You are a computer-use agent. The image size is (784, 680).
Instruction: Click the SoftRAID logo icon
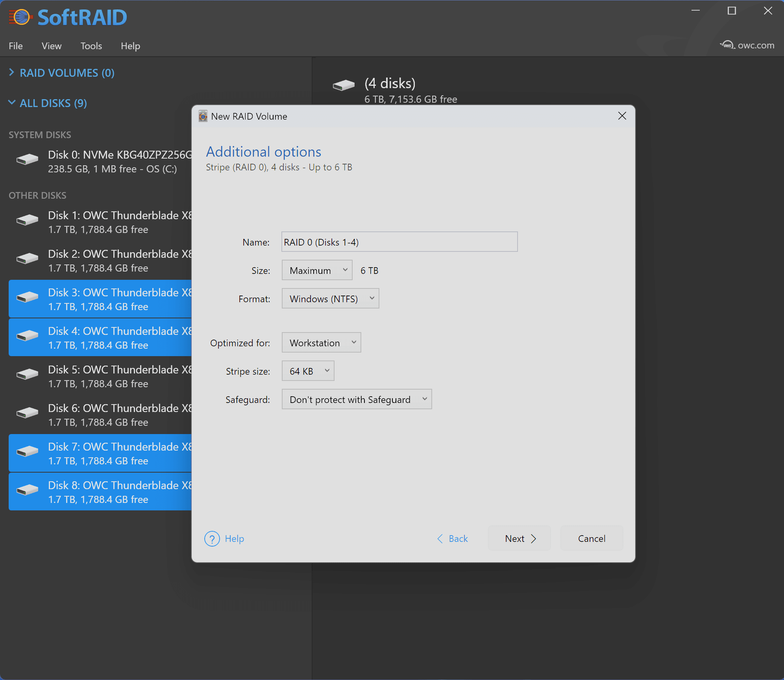tap(21, 17)
